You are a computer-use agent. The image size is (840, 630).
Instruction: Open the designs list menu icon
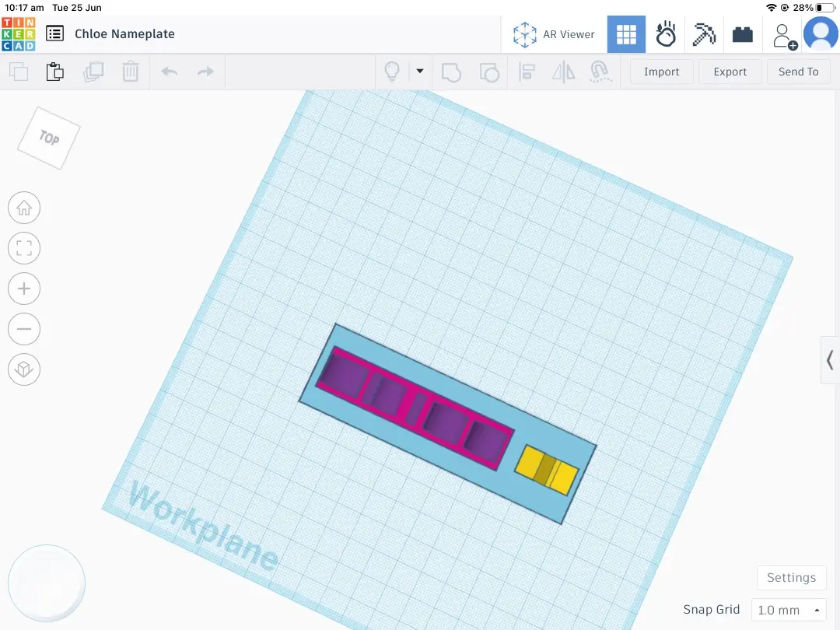[x=54, y=33]
